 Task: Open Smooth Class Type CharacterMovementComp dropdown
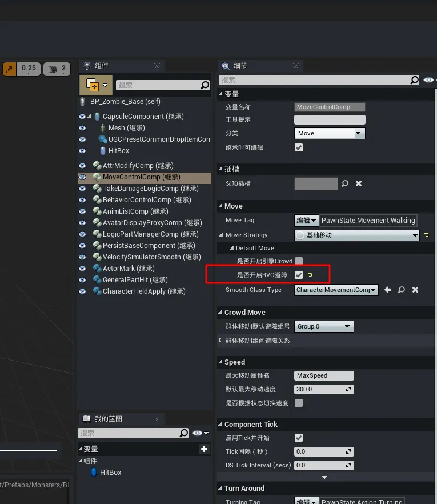pos(336,290)
